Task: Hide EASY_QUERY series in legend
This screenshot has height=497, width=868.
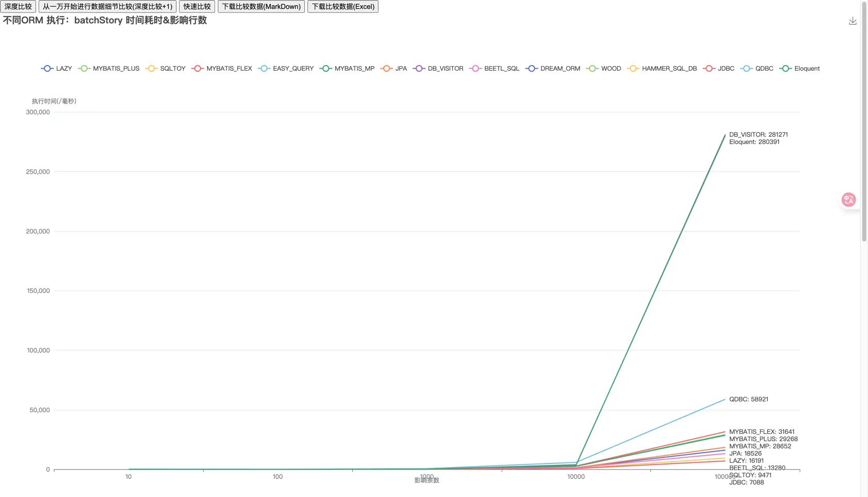Action: pyautogui.click(x=286, y=69)
